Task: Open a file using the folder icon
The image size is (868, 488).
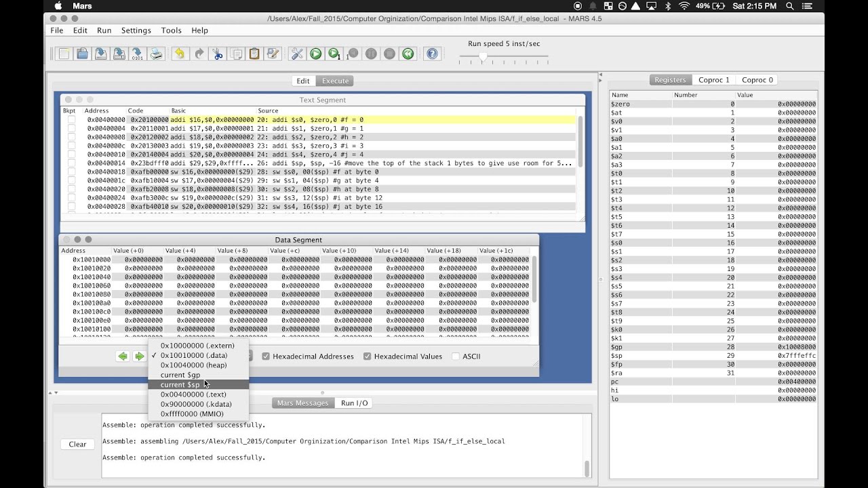Action: pos(82,54)
